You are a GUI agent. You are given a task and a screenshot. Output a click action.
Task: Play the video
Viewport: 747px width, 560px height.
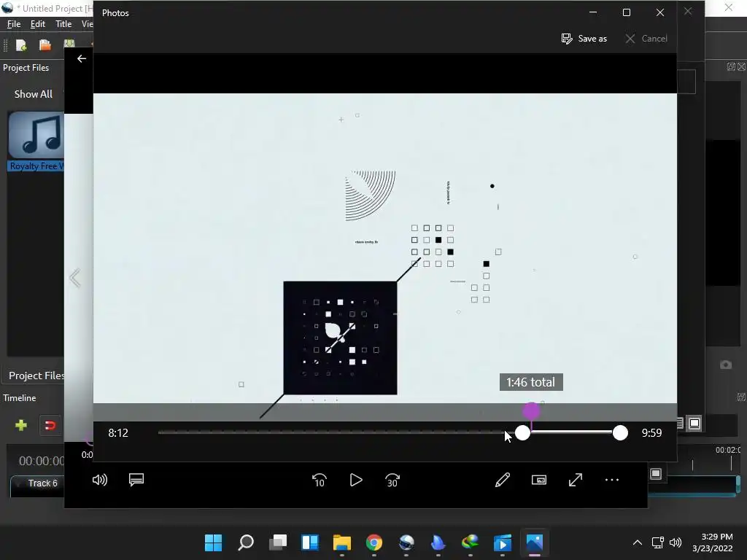356,480
